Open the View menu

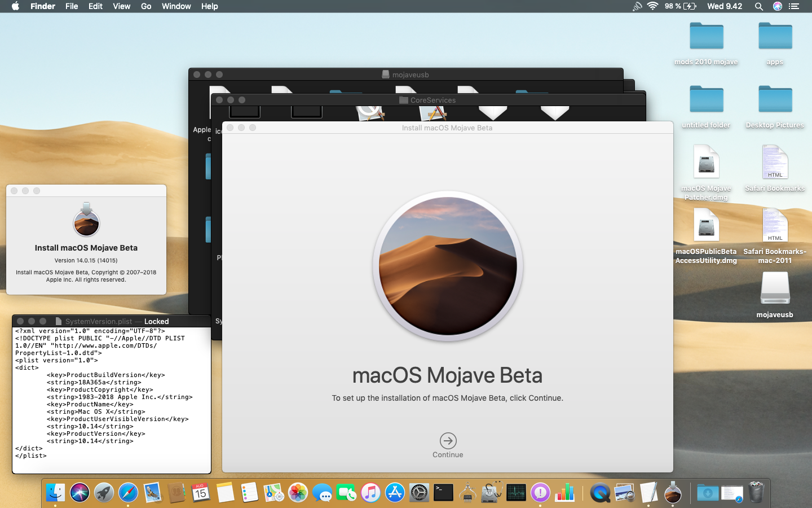point(121,6)
